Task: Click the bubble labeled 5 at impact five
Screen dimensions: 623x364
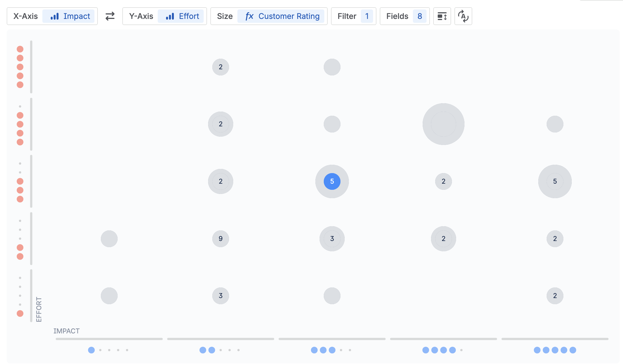Action: [x=555, y=181]
